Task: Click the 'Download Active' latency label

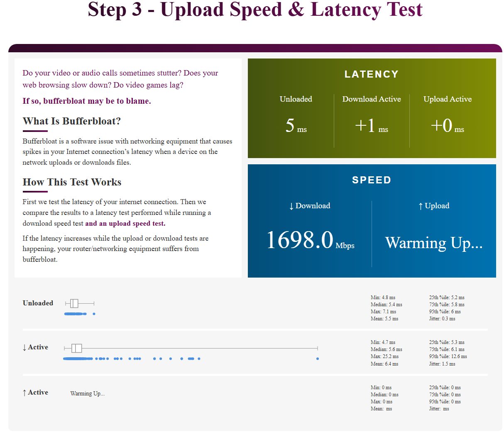Action: (x=372, y=99)
